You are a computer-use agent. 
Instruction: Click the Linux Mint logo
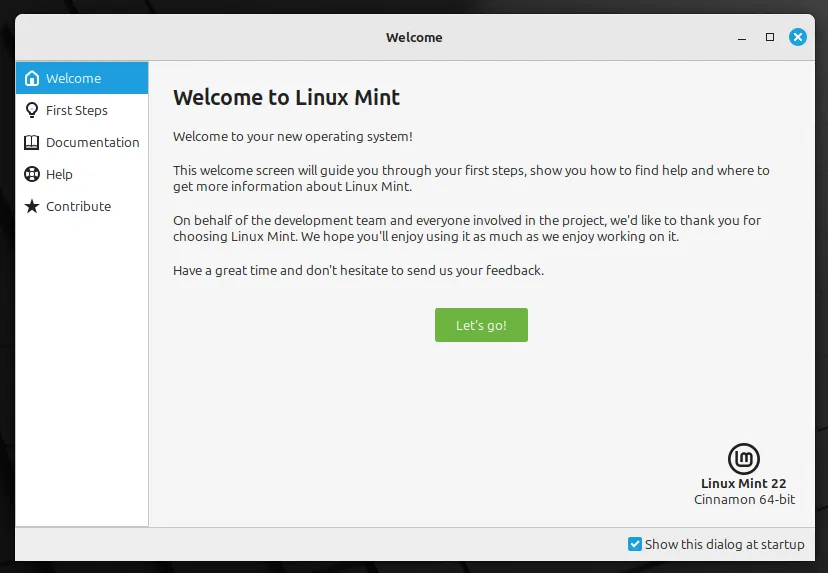pyautogui.click(x=744, y=458)
